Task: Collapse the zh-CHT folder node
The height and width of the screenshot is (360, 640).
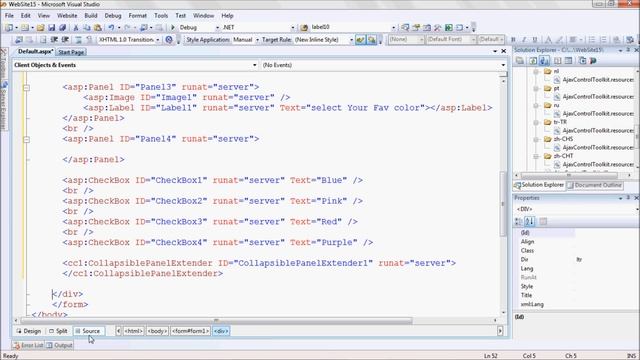Action: (x=536, y=156)
